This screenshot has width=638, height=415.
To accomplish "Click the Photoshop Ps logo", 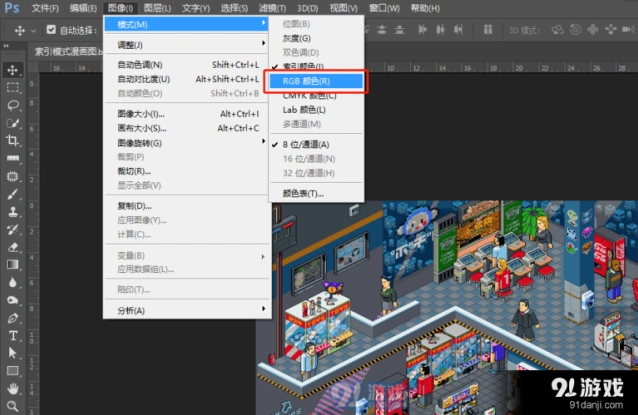I will (x=12, y=8).
